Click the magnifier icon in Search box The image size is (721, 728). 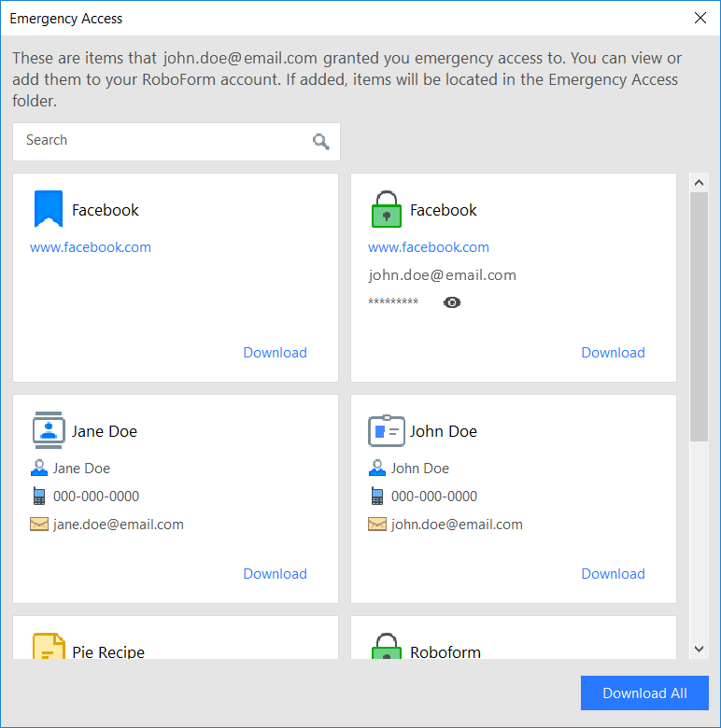[x=321, y=142]
